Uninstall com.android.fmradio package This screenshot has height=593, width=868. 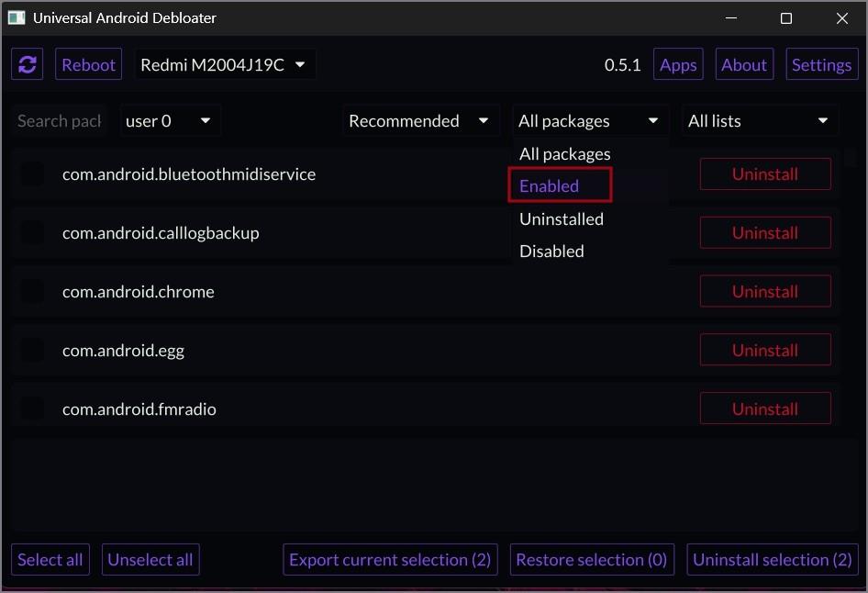pos(765,408)
